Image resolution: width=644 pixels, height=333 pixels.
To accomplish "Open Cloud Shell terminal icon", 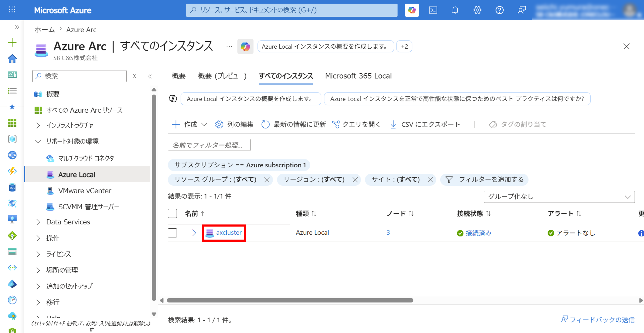I will click(x=433, y=10).
